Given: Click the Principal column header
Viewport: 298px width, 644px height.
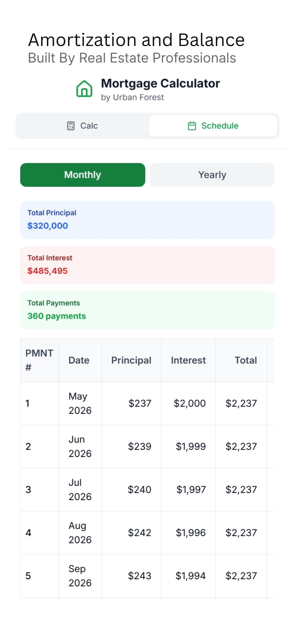Looking at the screenshot, I should (131, 360).
